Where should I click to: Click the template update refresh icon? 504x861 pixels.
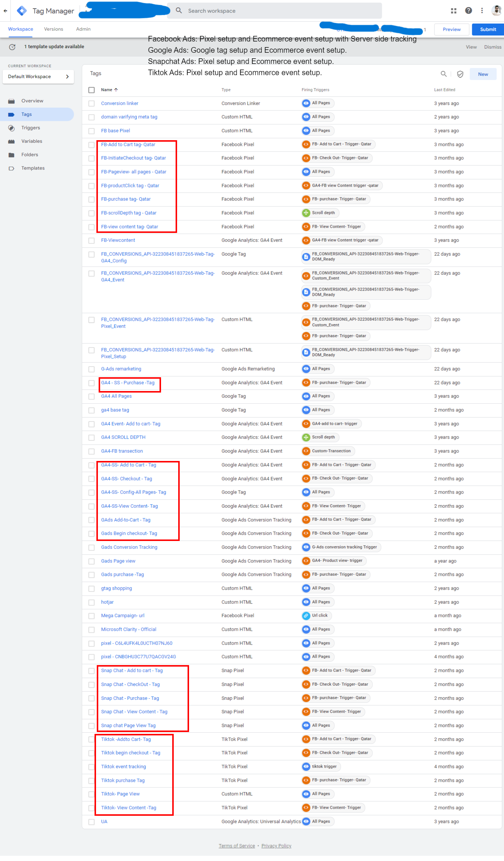pos(12,47)
